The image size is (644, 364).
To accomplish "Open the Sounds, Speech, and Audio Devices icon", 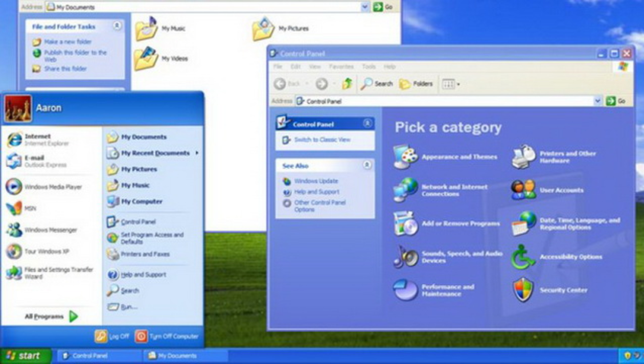I will tap(405, 257).
